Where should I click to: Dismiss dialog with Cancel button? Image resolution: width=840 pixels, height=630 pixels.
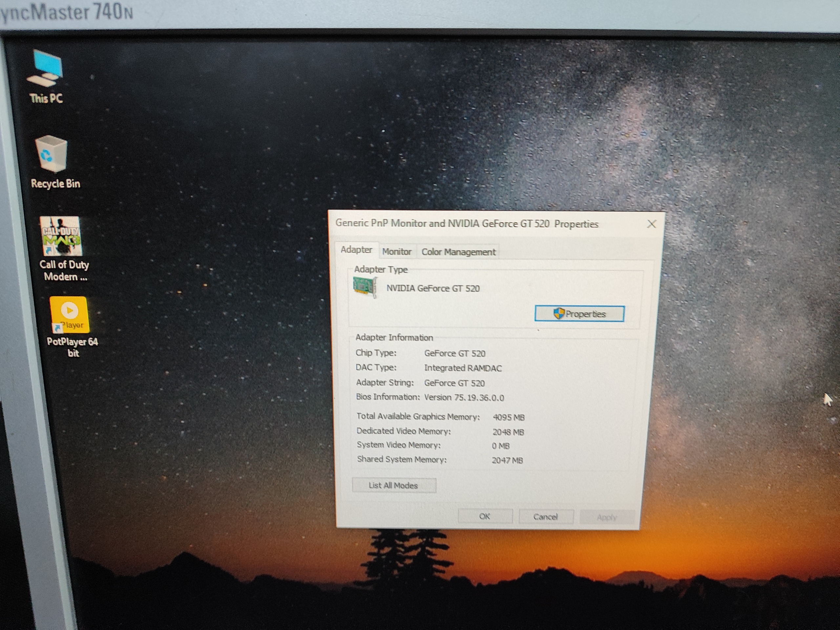(546, 516)
